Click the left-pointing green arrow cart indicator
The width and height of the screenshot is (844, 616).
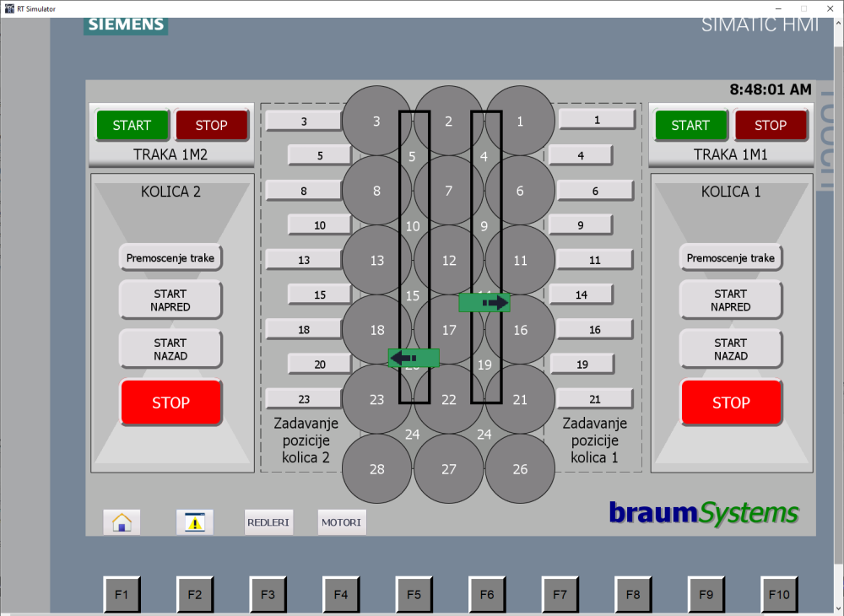(x=414, y=358)
